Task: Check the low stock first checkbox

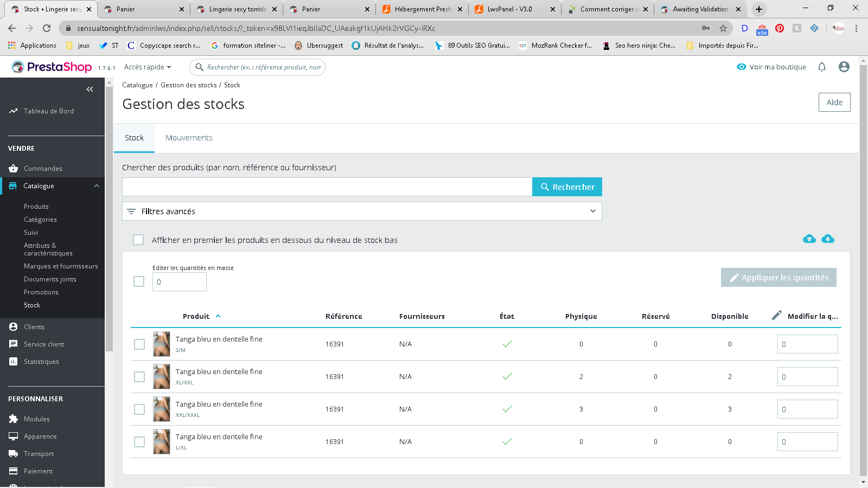Action: pos(138,240)
